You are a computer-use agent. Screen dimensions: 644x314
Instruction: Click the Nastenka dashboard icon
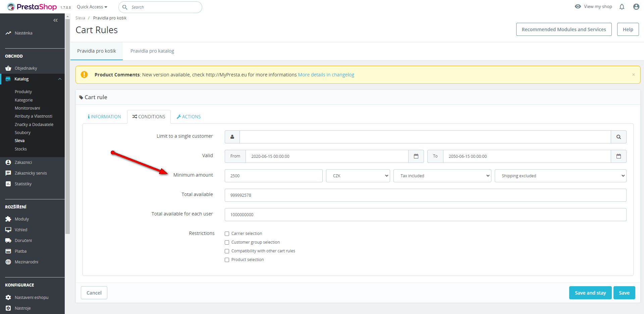click(x=8, y=33)
